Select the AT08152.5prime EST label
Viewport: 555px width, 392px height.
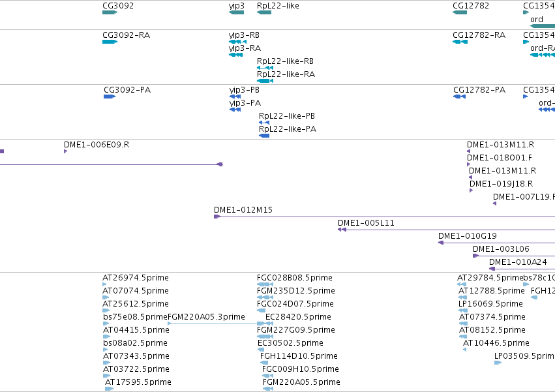pos(492,331)
